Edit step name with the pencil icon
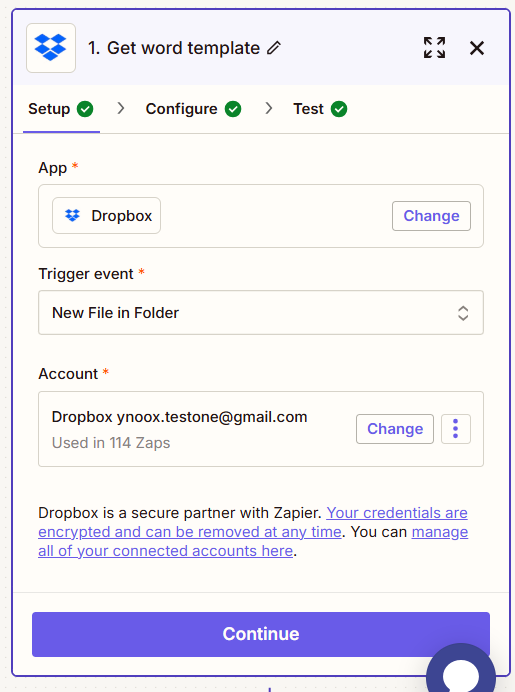The width and height of the screenshot is (515, 692). (x=274, y=48)
